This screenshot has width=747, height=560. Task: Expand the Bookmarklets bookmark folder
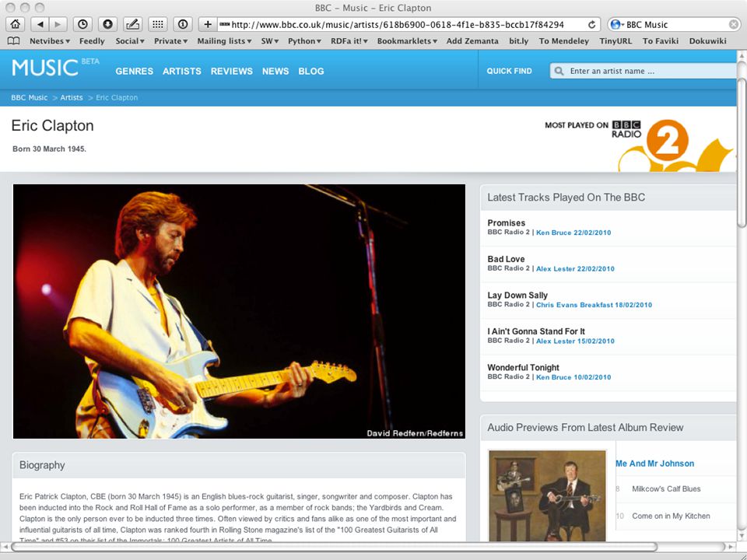(407, 41)
